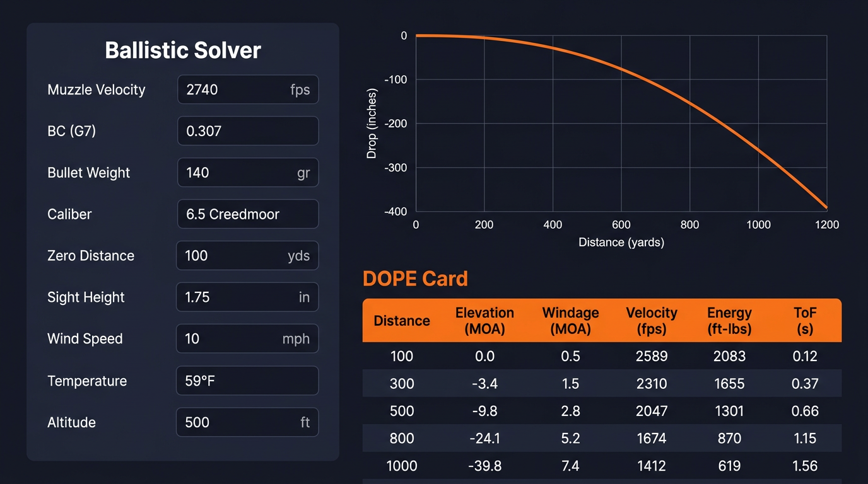Select velocity value 2047
Viewport: 868px width, 484px height.
pyautogui.click(x=652, y=412)
